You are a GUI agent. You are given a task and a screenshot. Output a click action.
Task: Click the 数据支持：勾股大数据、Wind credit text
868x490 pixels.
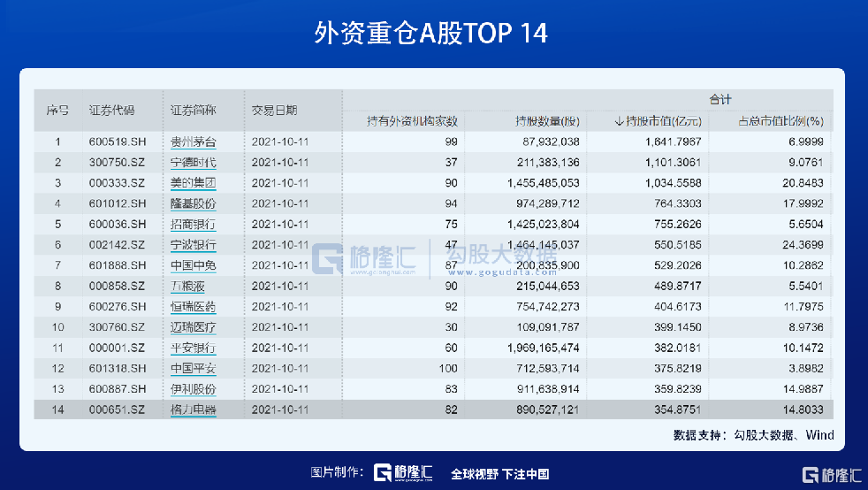coord(753,435)
